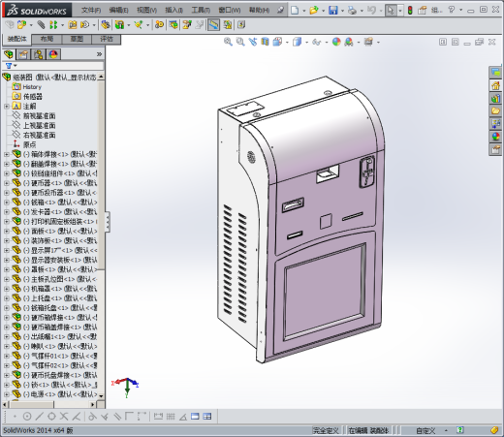Image resolution: width=504 pixels, height=437 pixels.
Task: Toggle the highlighted assembly toolbar button
Action: click(x=213, y=25)
